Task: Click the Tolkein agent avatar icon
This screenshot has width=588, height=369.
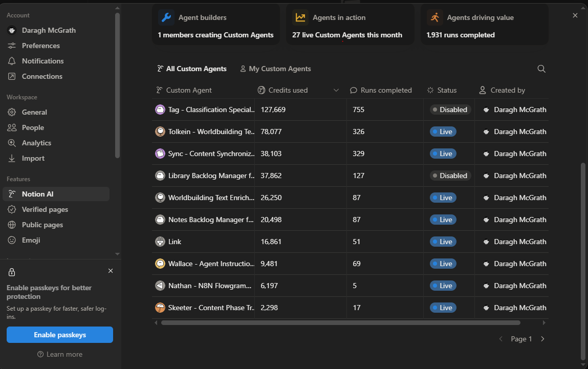Action: (160, 132)
